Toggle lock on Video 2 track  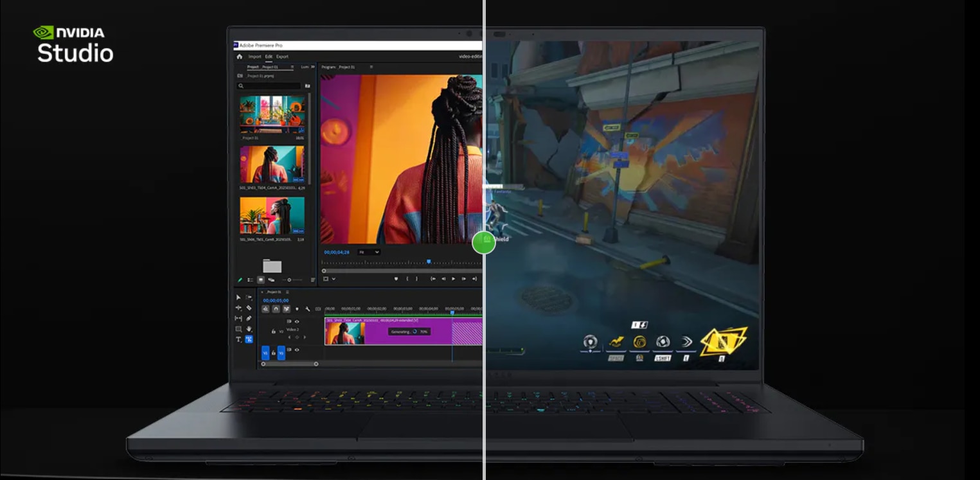pyautogui.click(x=274, y=332)
